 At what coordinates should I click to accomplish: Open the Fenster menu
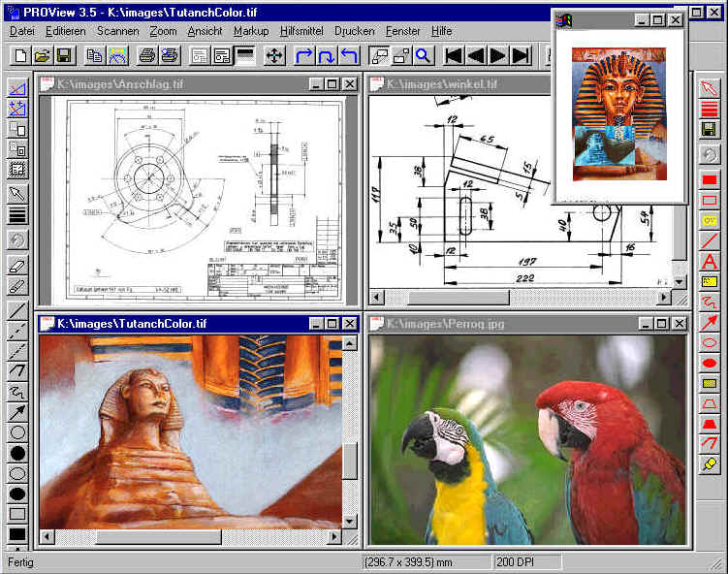[402, 31]
